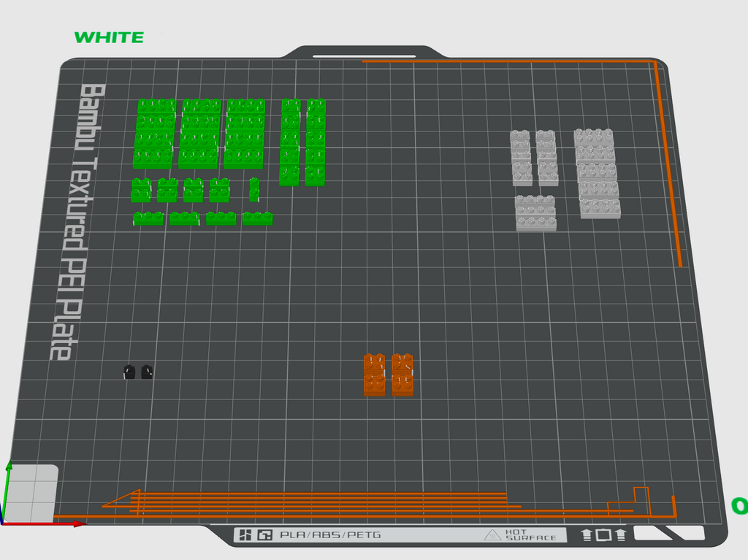
Task: Select the first flat green plate in bottom row
Action: click(x=148, y=218)
